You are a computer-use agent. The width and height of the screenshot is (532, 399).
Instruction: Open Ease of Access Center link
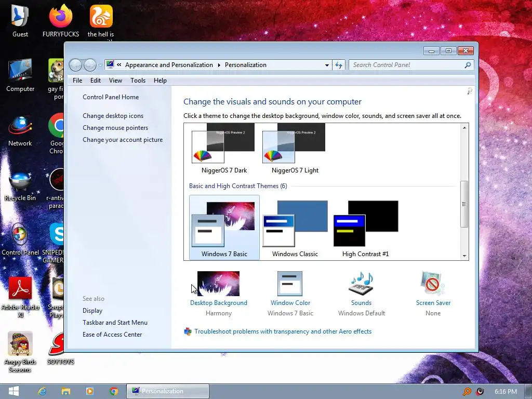point(112,334)
